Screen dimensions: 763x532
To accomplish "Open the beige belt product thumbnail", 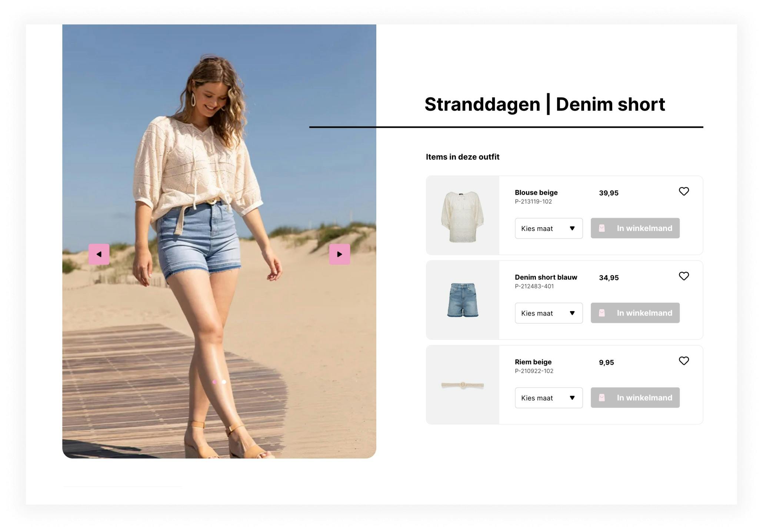I will point(463,385).
